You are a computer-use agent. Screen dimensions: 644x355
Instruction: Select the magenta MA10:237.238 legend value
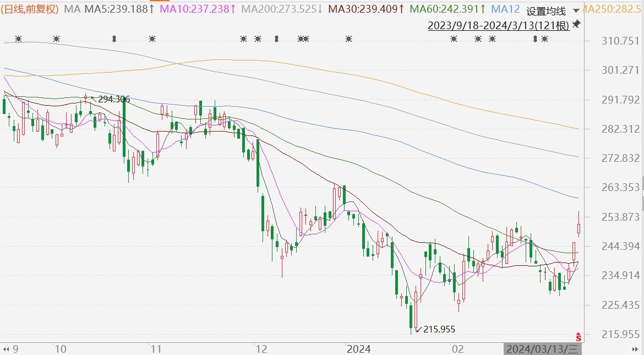point(198,9)
